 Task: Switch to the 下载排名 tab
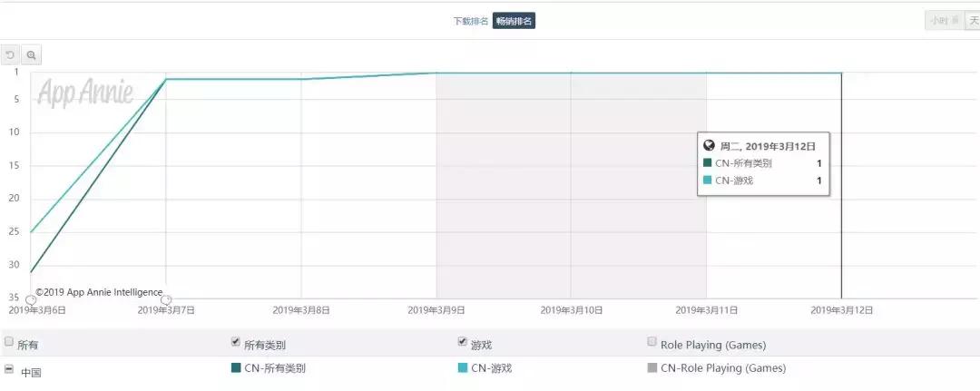click(471, 21)
